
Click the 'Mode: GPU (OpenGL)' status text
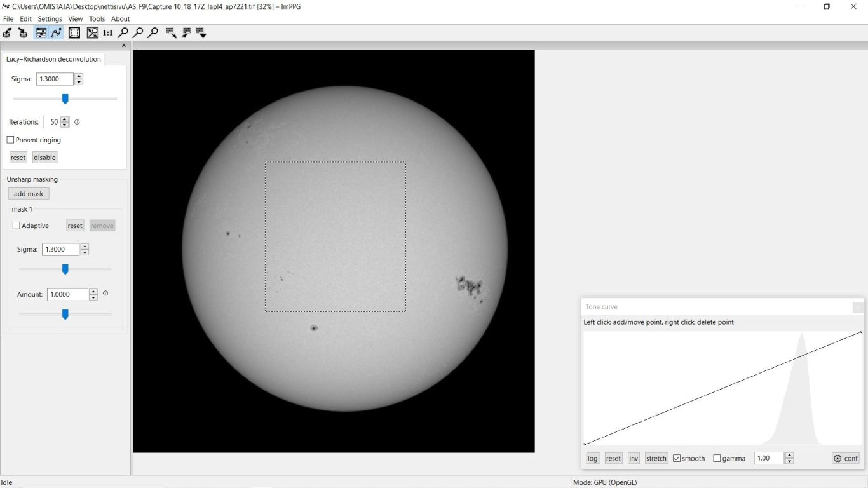604,482
